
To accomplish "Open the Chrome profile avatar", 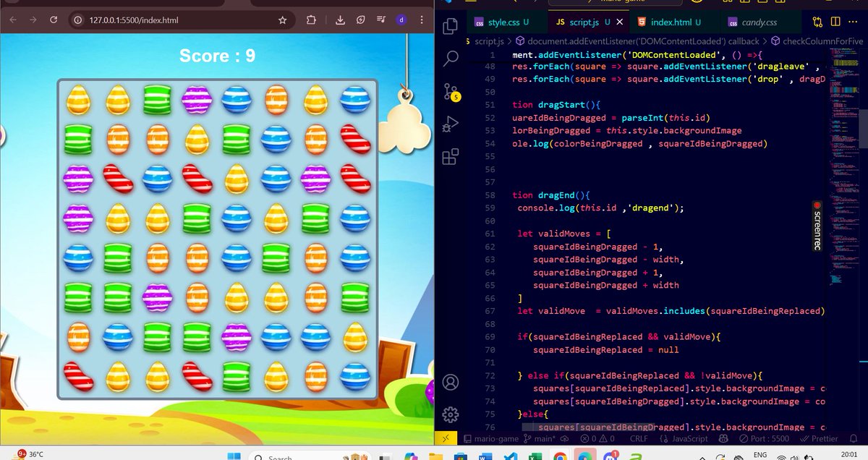I will coord(401,20).
